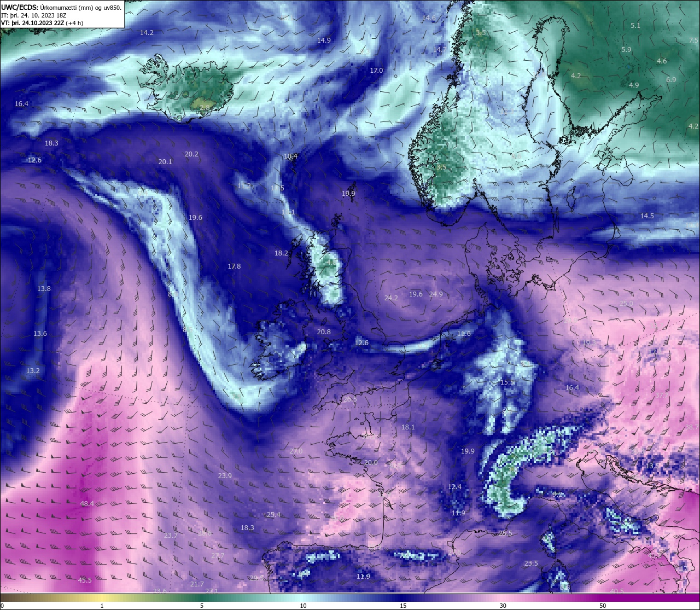Viewport: 700px width, 610px height.
Task: Click the 25.4 value on the map
Action: pos(273,515)
